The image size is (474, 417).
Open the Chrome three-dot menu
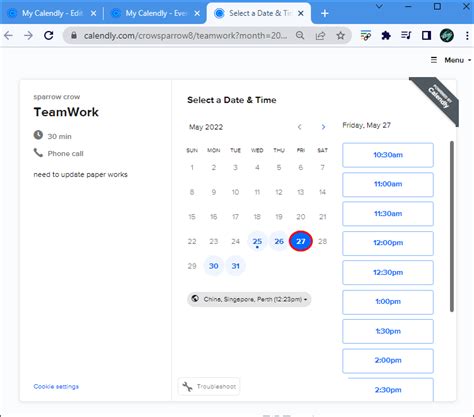467,35
